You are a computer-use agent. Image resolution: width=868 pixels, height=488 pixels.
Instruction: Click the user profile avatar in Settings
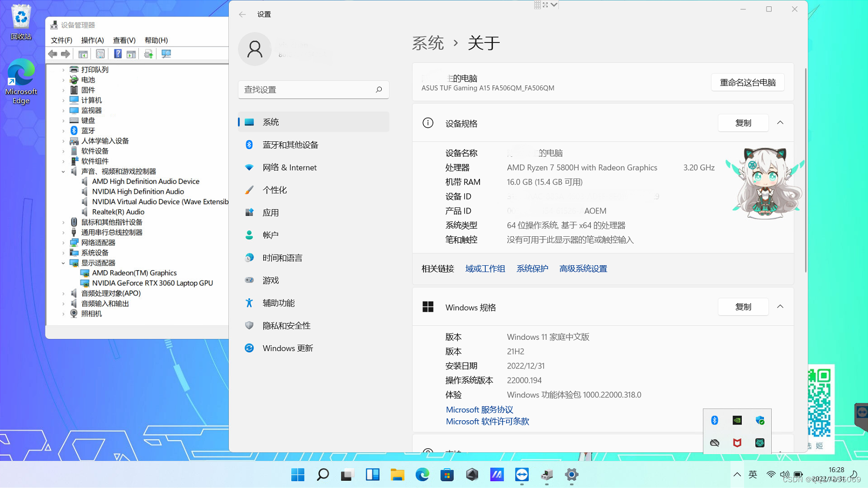click(254, 49)
